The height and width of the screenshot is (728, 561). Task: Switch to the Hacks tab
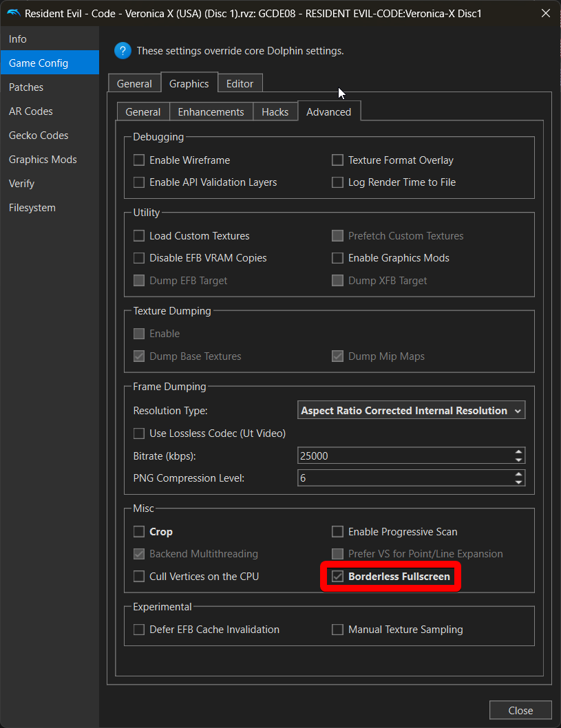(275, 112)
